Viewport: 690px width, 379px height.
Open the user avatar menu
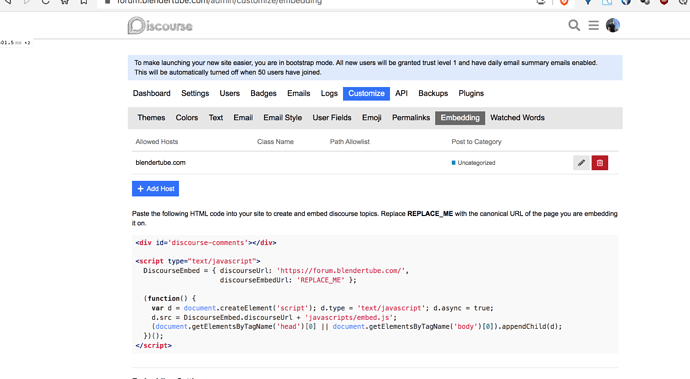[x=613, y=25]
